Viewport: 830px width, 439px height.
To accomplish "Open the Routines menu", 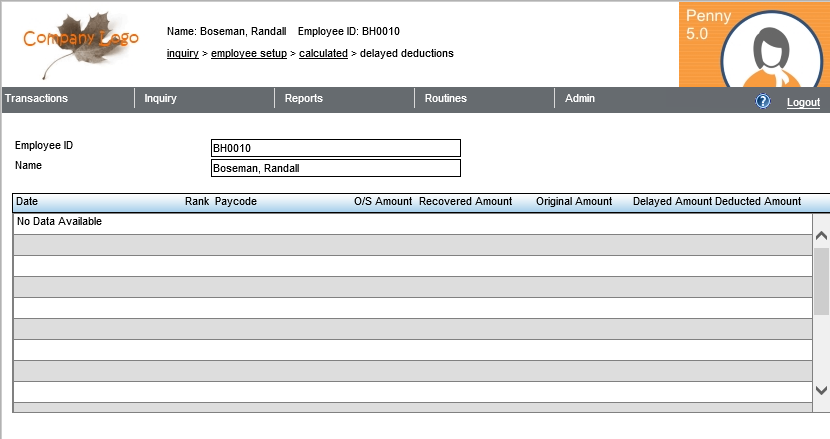I will click(x=445, y=99).
